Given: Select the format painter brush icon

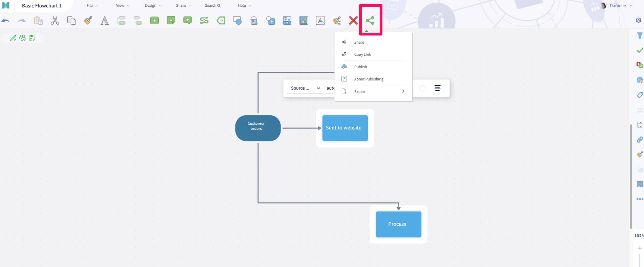Looking at the screenshot, I should click(x=88, y=21).
